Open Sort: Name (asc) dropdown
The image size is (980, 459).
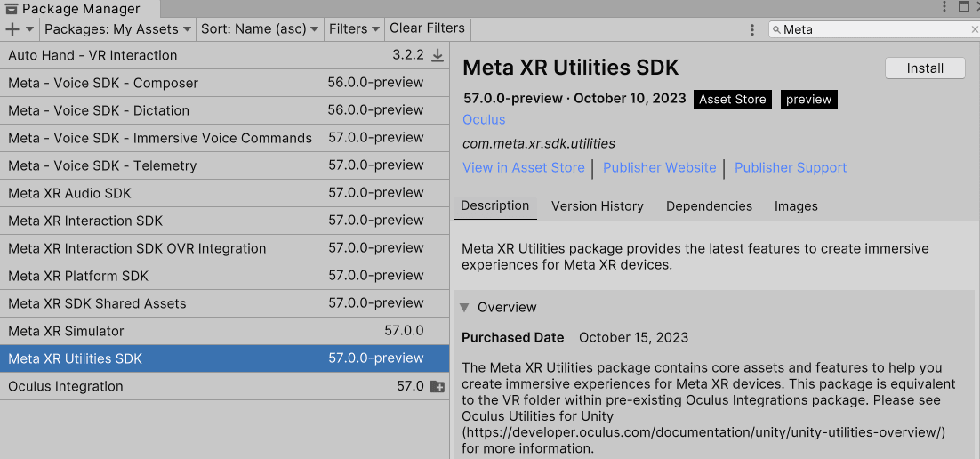coord(260,28)
